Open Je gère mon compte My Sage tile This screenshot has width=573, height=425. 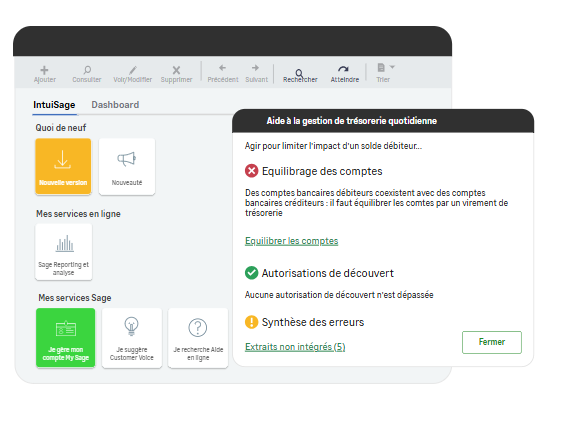point(65,337)
